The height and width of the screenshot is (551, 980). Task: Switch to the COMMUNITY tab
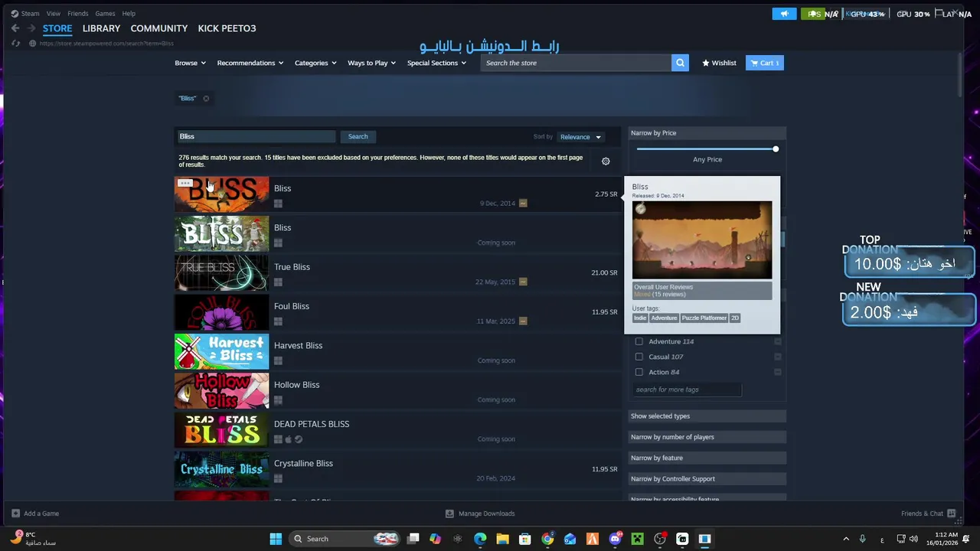[158, 28]
